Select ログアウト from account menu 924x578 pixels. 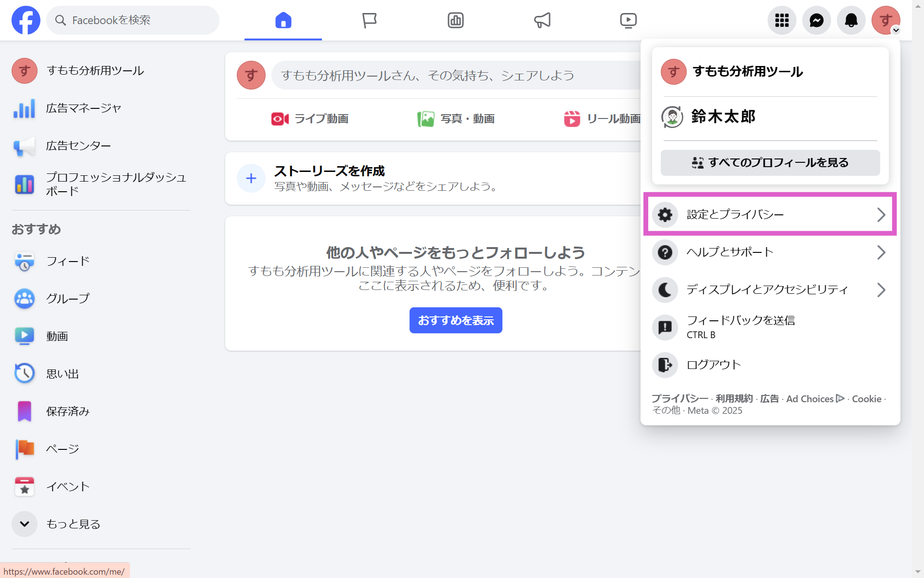point(713,365)
